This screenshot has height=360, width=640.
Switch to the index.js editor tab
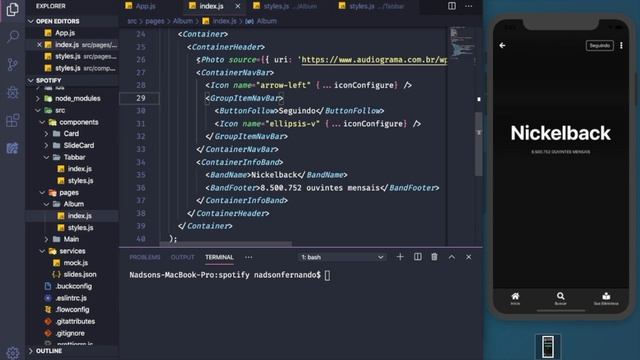(211, 6)
